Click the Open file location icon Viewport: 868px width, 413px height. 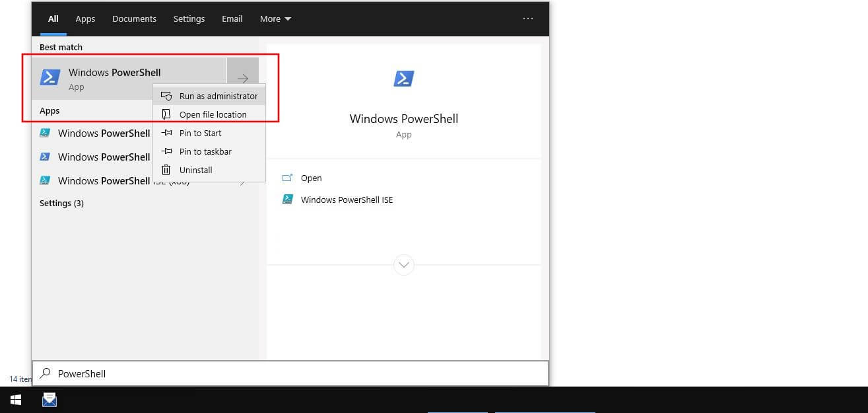[x=166, y=114]
